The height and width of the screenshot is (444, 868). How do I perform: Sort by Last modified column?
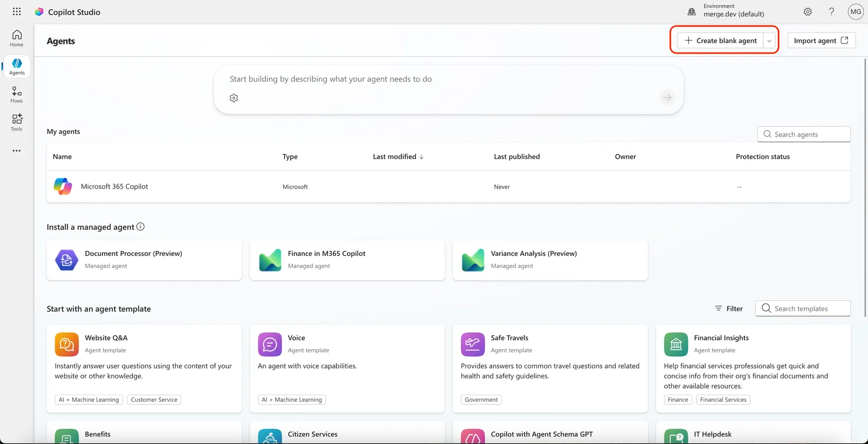point(398,157)
